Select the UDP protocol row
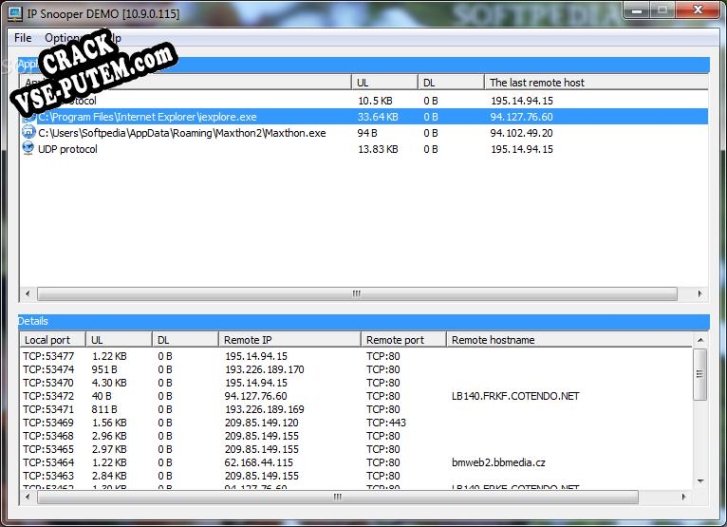 (x=364, y=149)
